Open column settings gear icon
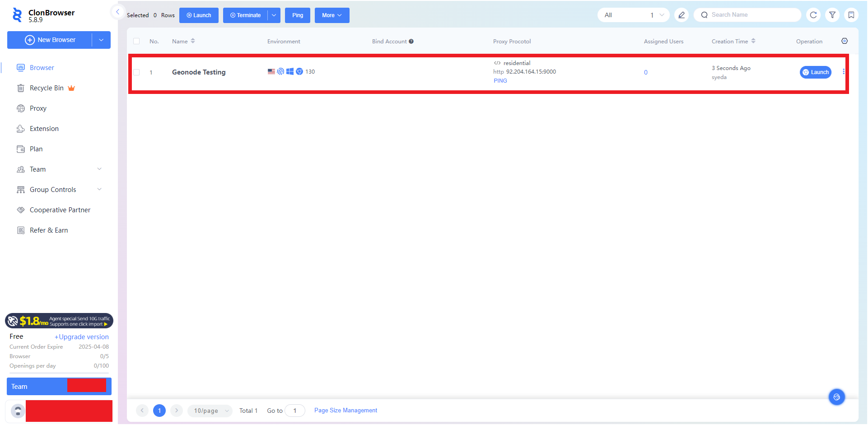 (845, 41)
